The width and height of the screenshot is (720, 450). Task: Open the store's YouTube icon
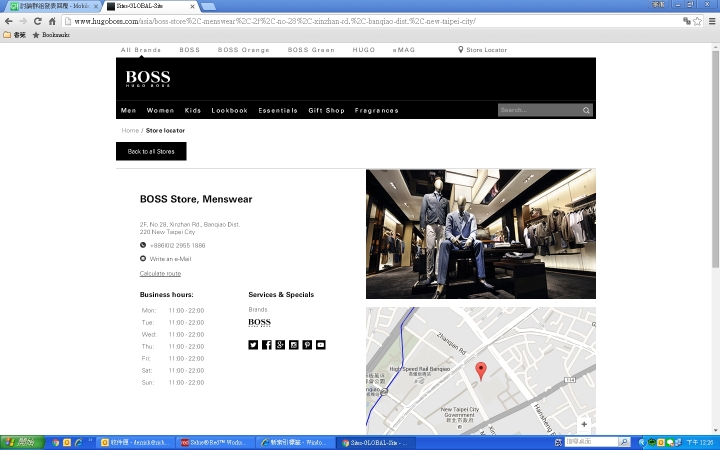tap(321, 345)
